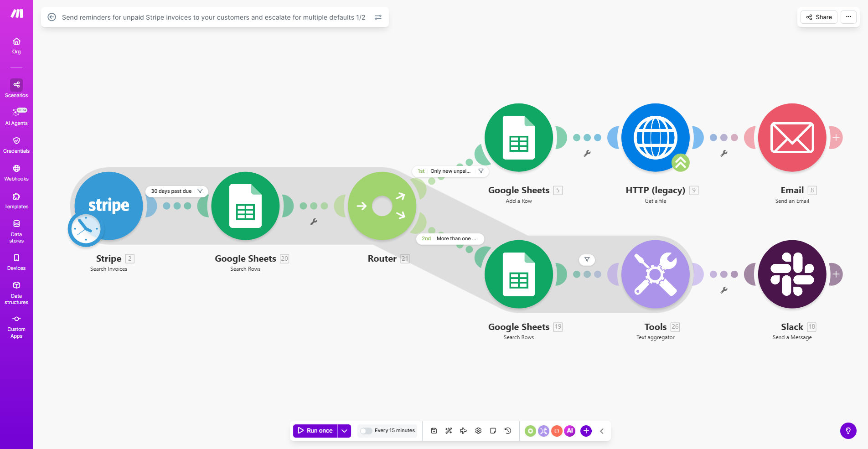Open the 1st route 'Only new unpai...' filter
868x449 pixels.
(450, 171)
